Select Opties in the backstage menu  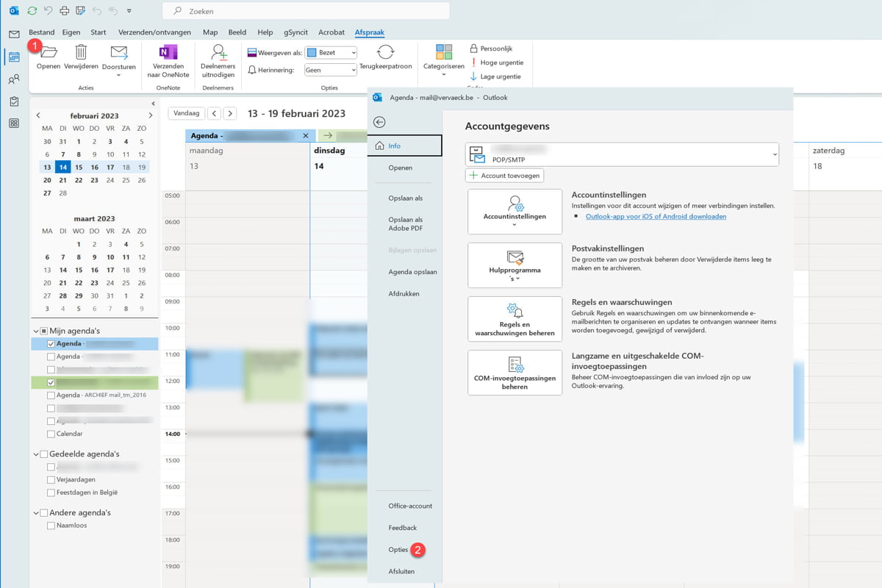click(398, 550)
